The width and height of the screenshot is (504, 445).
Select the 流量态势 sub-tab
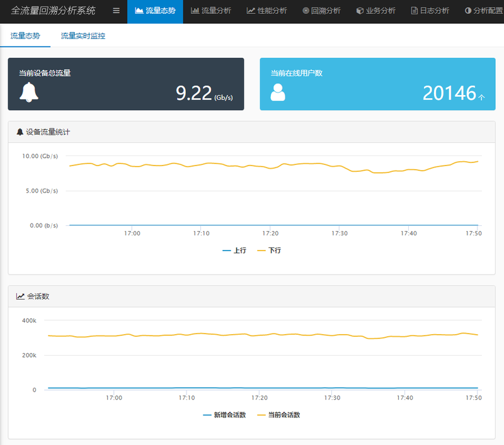tap(25, 36)
